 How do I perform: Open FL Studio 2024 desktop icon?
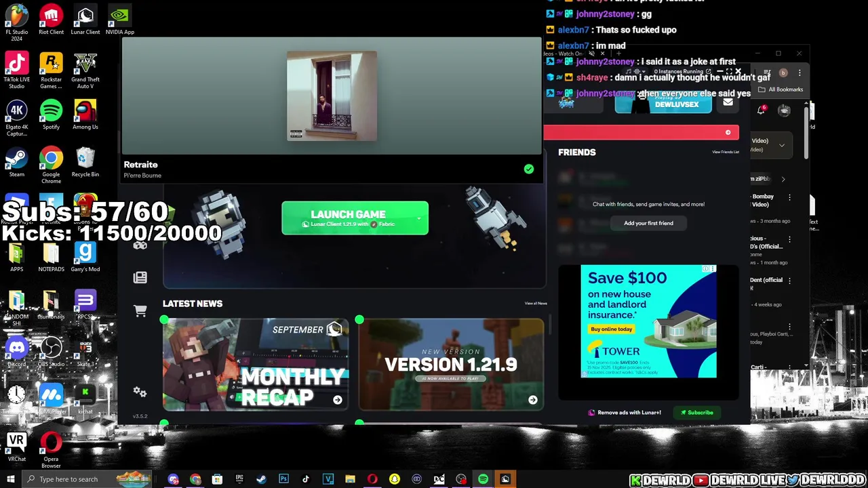(x=16, y=22)
